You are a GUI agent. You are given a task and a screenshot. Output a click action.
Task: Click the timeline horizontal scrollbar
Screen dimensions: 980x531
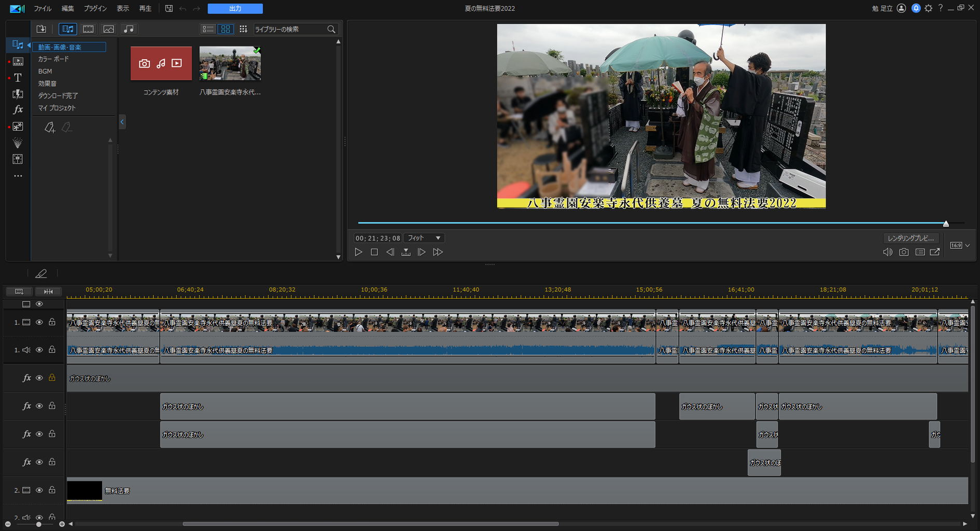click(371, 524)
